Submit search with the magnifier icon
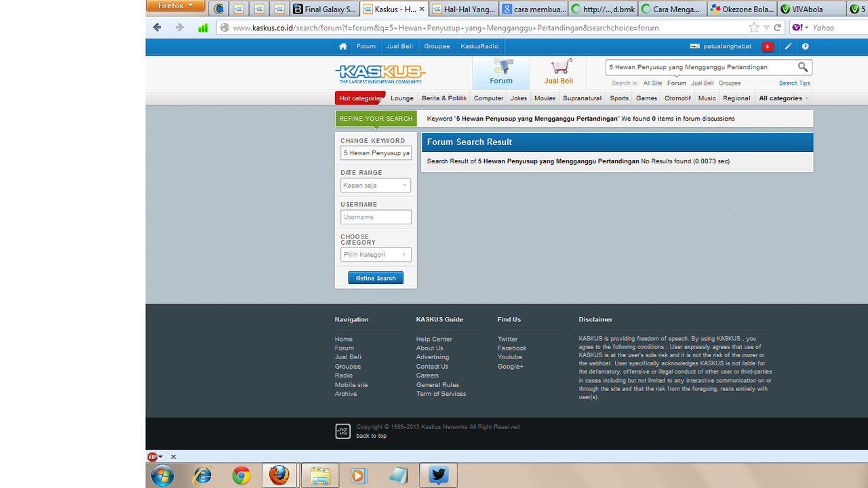The image size is (868, 488). [803, 67]
